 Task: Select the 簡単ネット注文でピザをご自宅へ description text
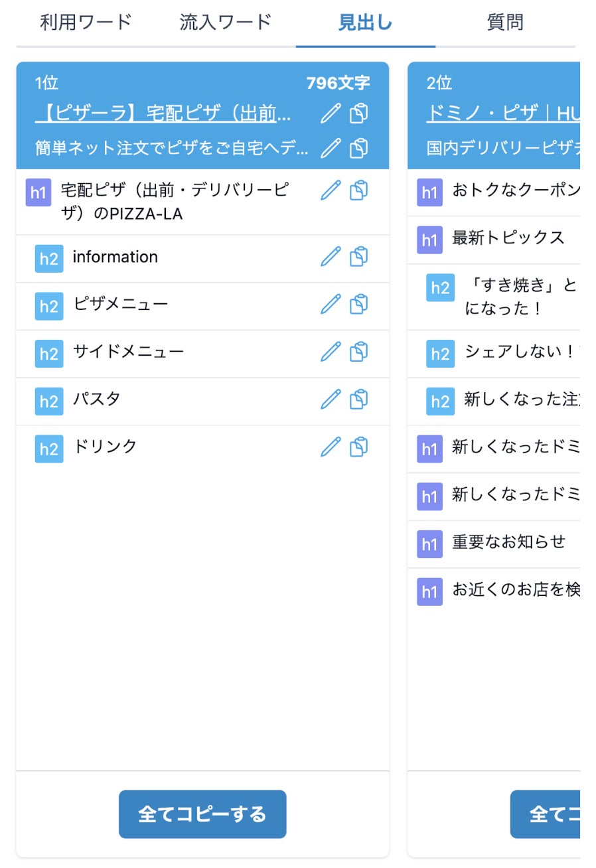click(x=172, y=148)
